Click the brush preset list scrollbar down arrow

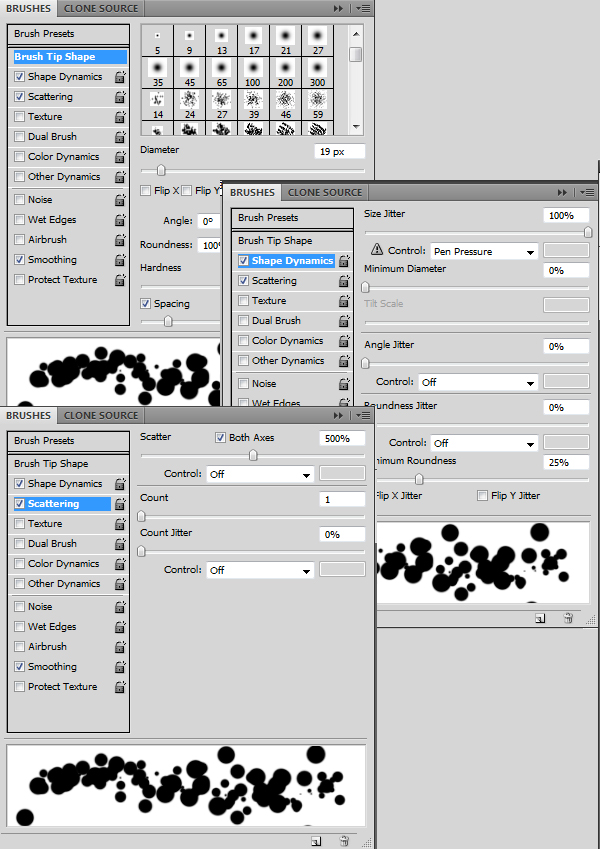pos(356,127)
